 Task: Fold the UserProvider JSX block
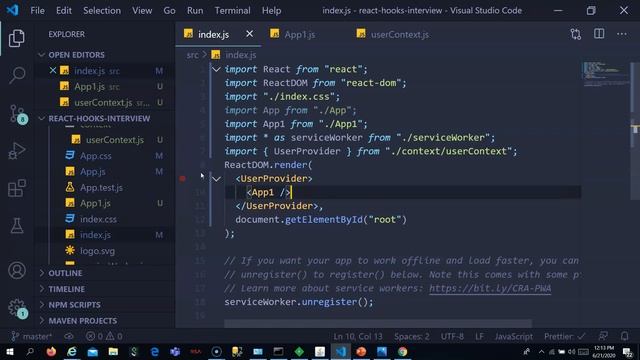216,179
